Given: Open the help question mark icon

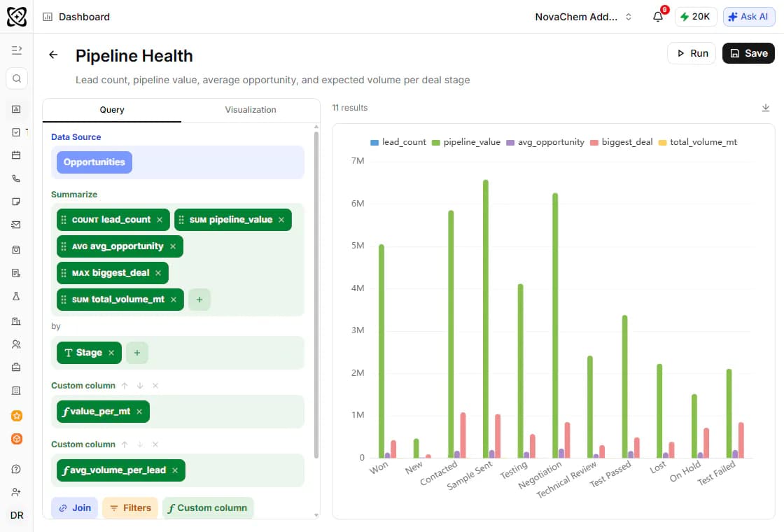Looking at the screenshot, I should 16,469.
